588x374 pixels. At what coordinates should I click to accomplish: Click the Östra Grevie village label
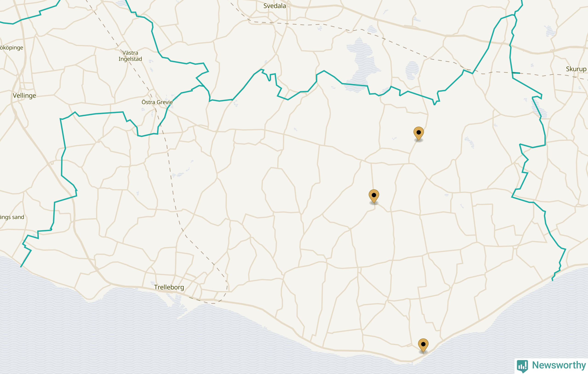pos(157,102)
